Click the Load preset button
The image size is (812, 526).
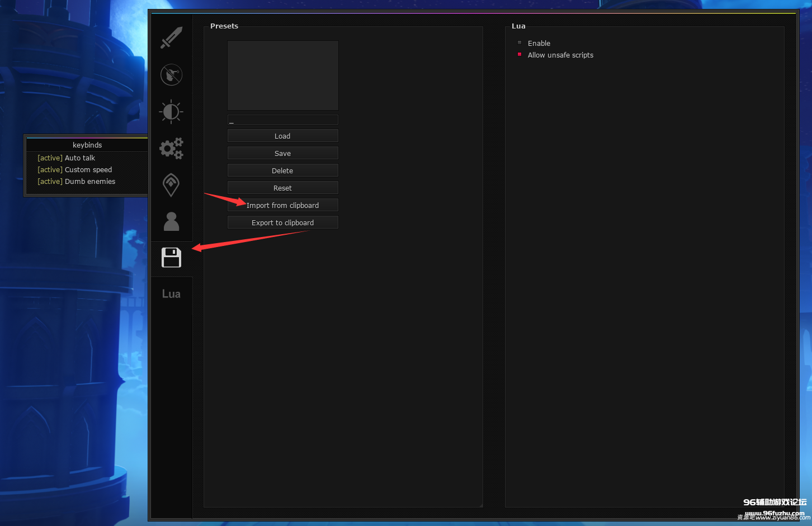pyautogui.click(x=282, y=136)
